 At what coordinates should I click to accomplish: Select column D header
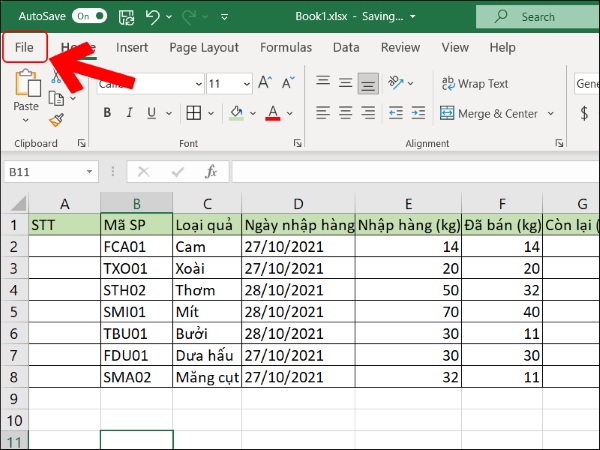coord(298,204)
